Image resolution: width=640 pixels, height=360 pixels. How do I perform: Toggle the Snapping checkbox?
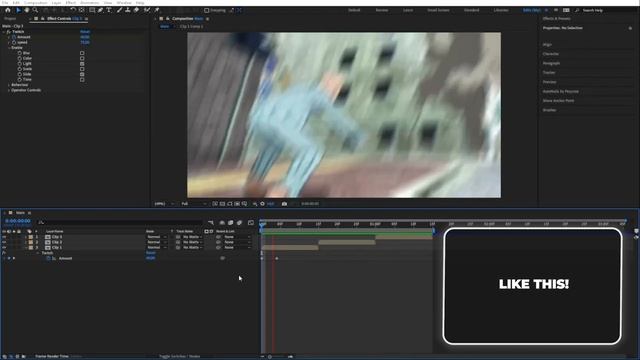pos(207,10)
